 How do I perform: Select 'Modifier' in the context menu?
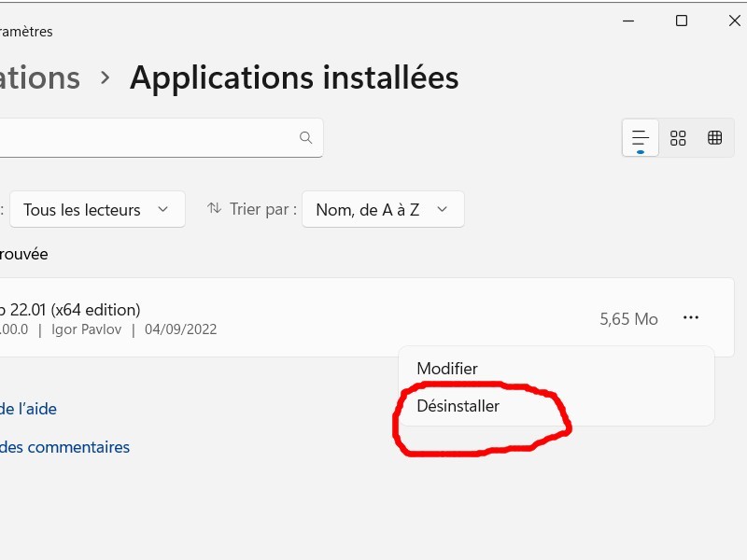coord(447,369)
